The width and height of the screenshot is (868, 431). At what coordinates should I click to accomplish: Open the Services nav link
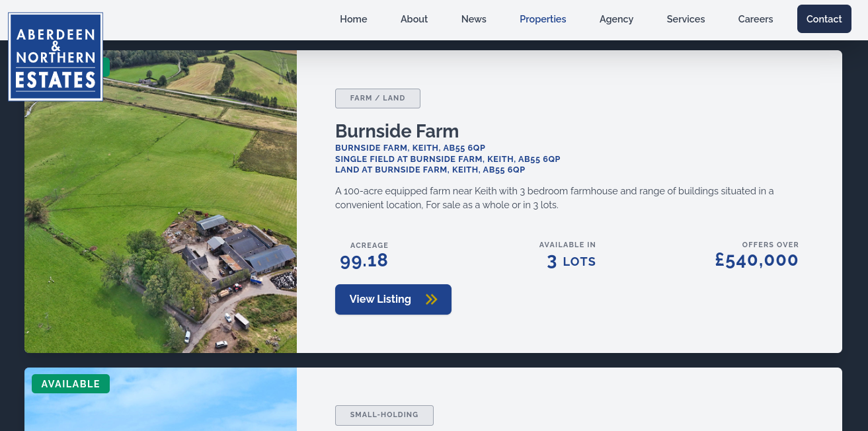click(686, 19)
